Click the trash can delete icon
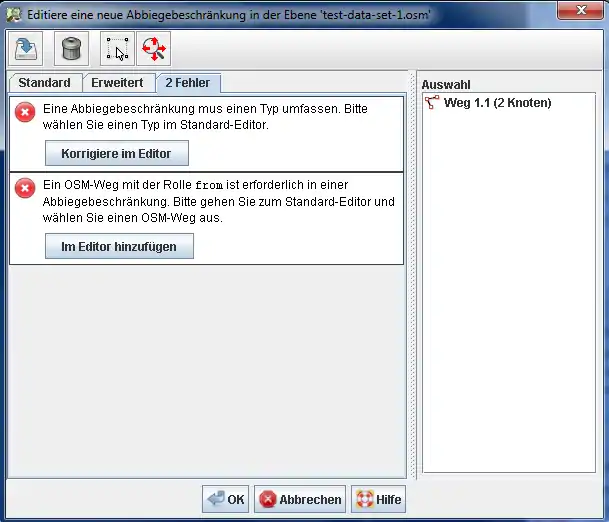 coord(71,48)
